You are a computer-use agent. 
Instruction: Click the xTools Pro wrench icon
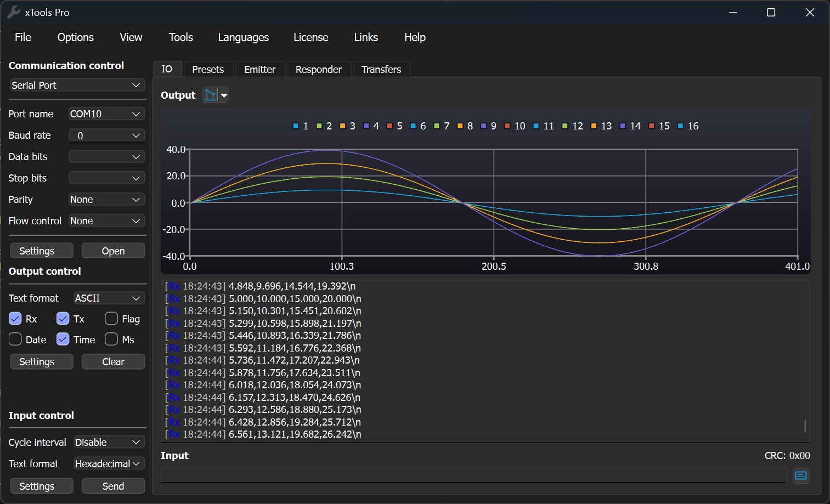13,12
